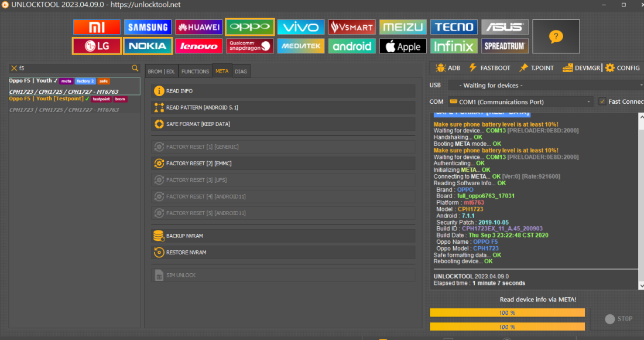
Task: Select the Xiaomi MI brand logo
Action: click(97, 27)
